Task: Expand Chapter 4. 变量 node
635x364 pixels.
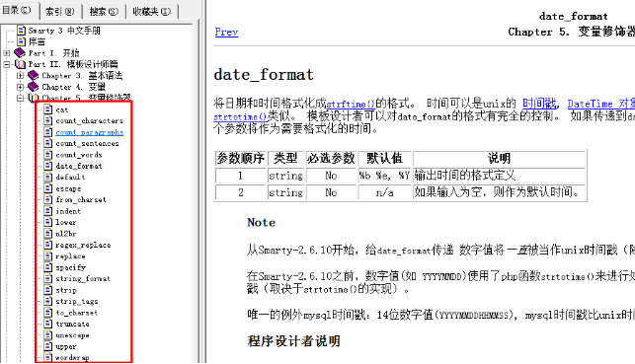Action: [20, 87]
